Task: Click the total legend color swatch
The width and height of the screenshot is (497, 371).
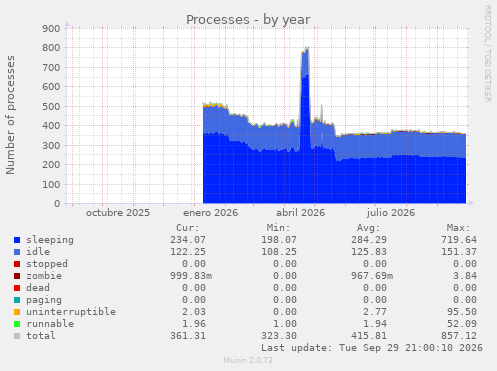Action: 17,336
